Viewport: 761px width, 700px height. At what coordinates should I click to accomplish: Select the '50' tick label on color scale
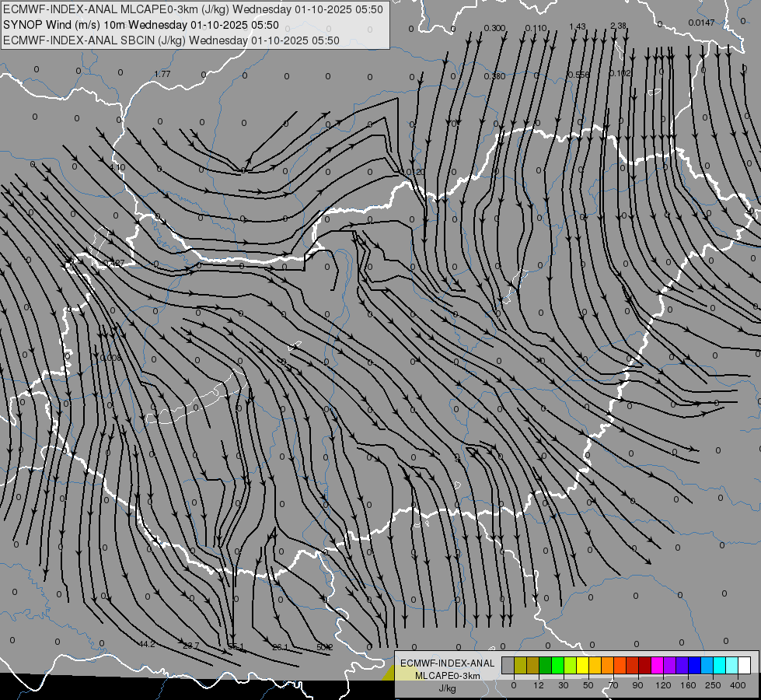[x=588, y=685]
